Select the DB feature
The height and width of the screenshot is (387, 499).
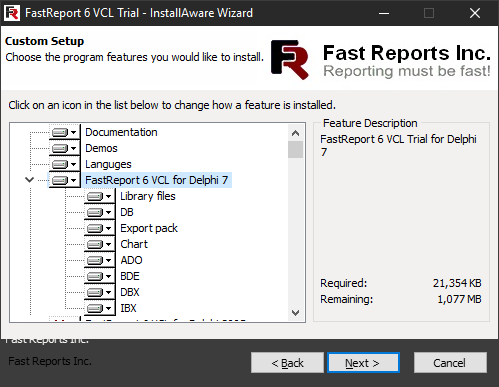pyautogui.click(x=127, y=212)
